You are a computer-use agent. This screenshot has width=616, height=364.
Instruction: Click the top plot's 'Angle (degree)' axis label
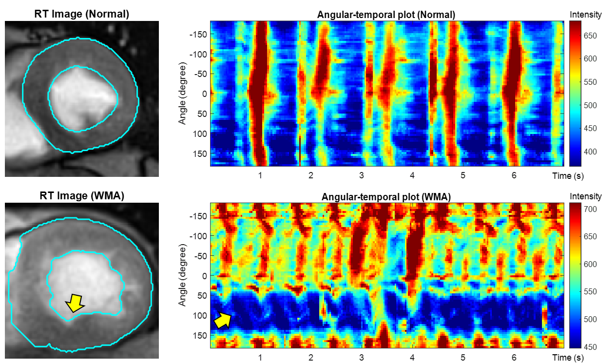pyautogui.click(x=183, y=94)
